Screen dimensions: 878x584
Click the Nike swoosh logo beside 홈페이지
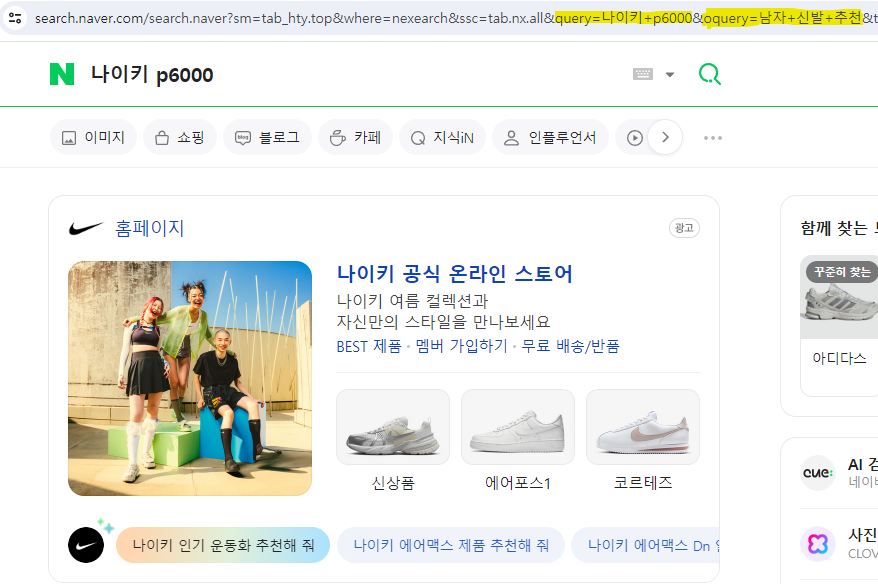point(86,228)
